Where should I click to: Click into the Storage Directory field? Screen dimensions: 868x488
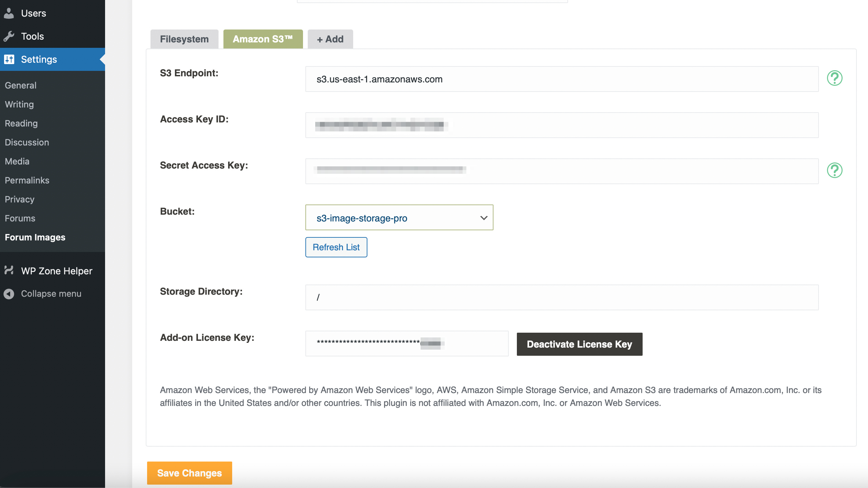point(562,297)
